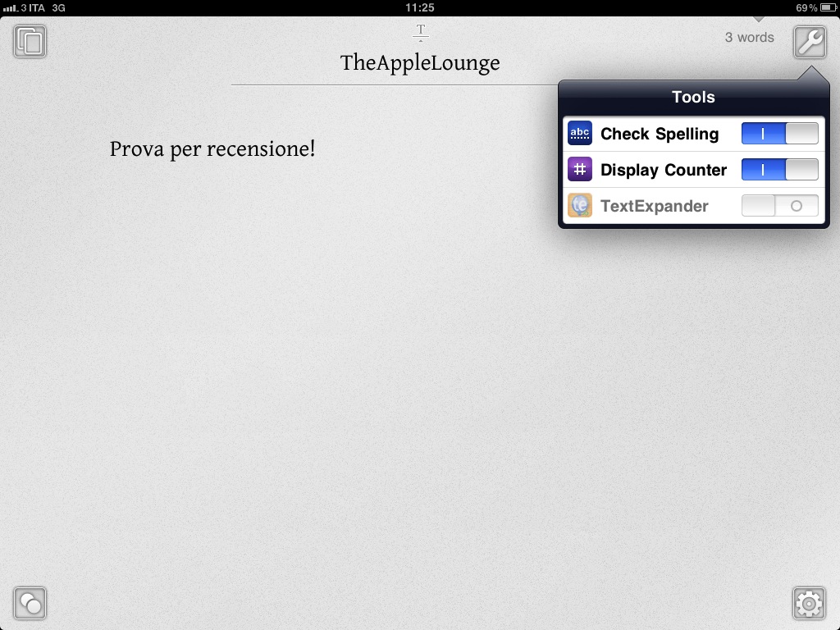Tap the overlapping circles theme icon
Viewport: 840px width, 630px height.
click(30, 603)
